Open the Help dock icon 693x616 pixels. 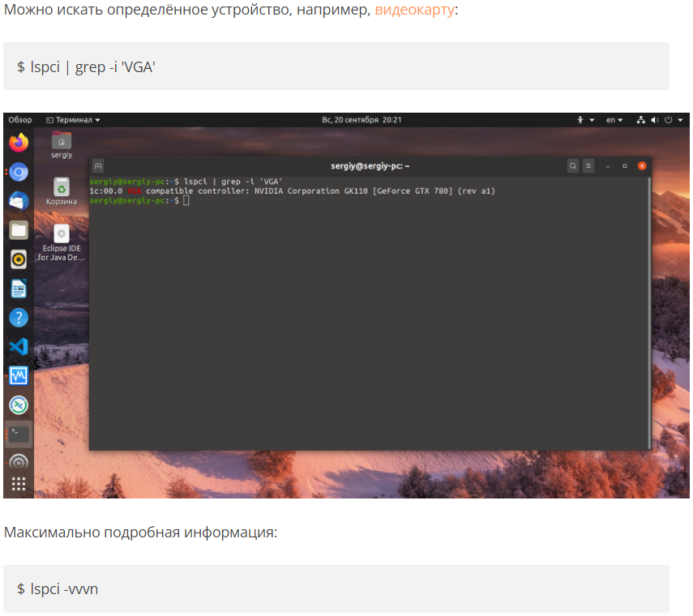coord(19,318)
